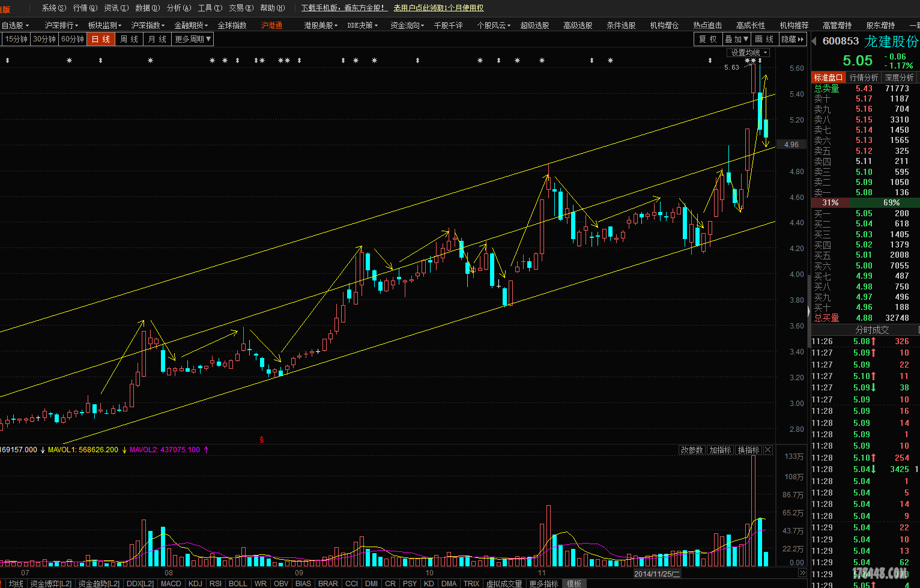
Task: Select the BOLL indicator tab
Action: [238, 583]
